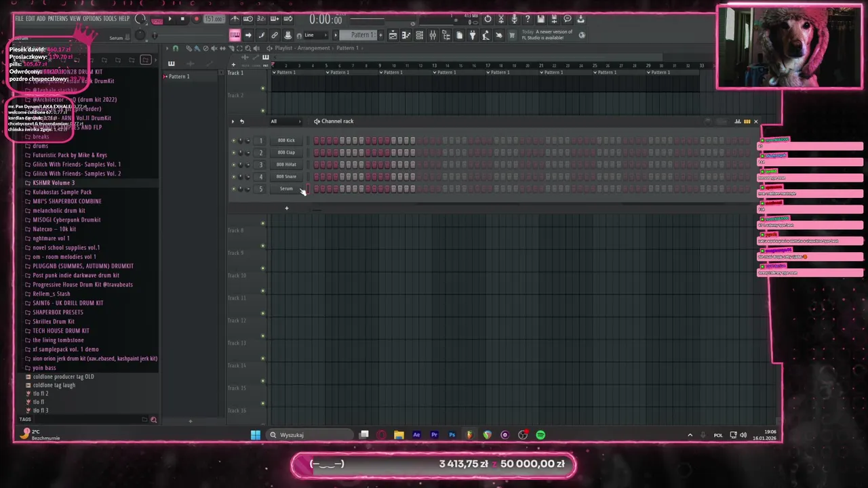Click the link chain icon in toolbar
Image resolution: width=868 pixels, height=488 pixels.
[x=275, y=35]
